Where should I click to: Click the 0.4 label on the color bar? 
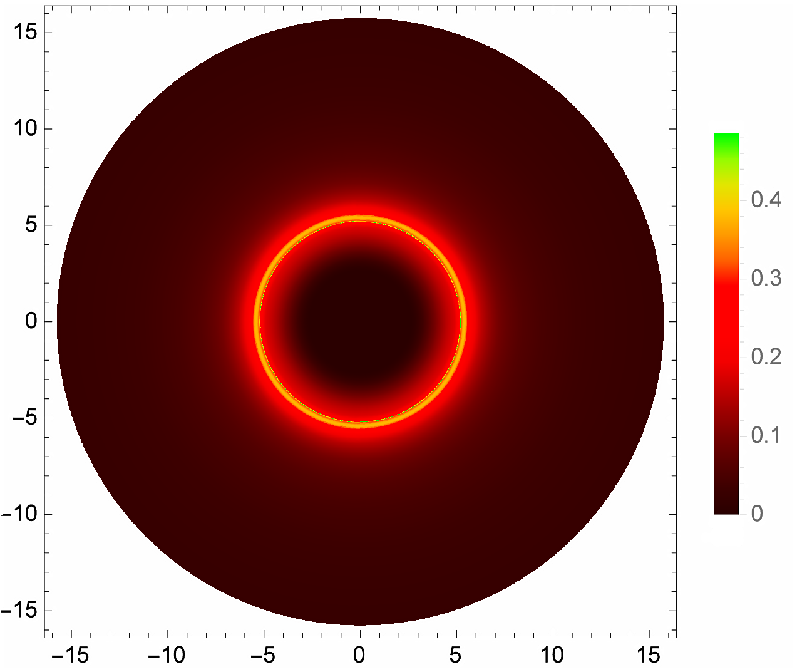[x=766, y=200]
